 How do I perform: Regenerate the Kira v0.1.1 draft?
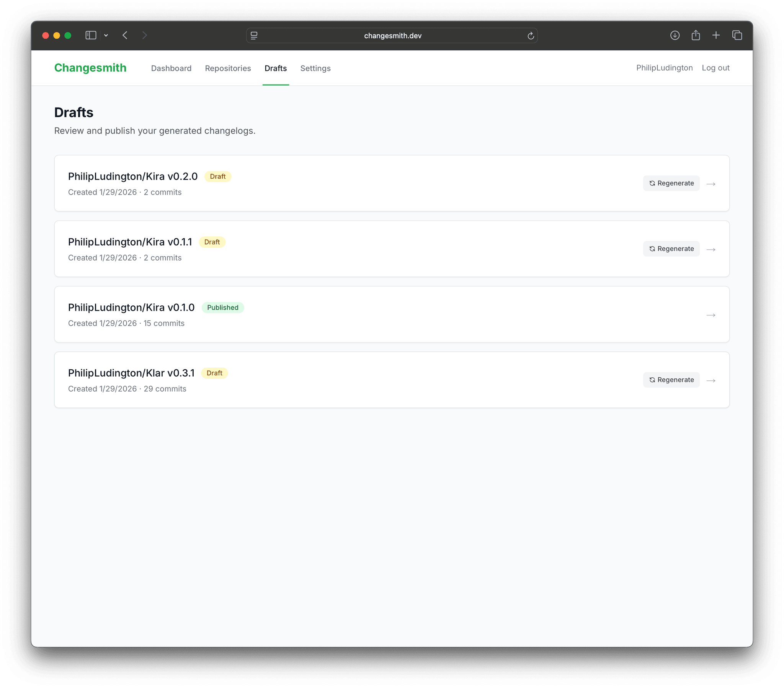(671, 249)
